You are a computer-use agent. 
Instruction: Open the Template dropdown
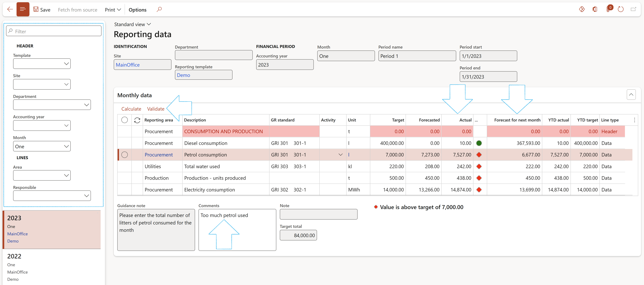[66, 64]
